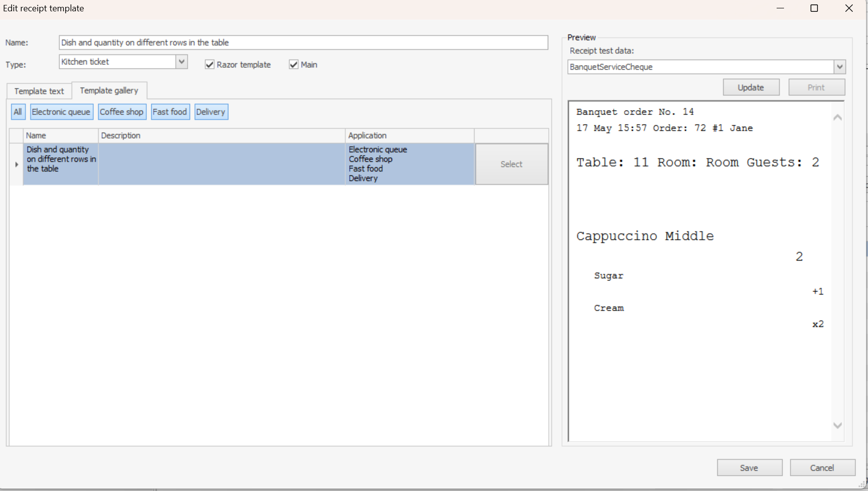Click the '17 May 15:57 Order: 72 #1 Jane' preview line
868x491 pixels.
[665, 128]
